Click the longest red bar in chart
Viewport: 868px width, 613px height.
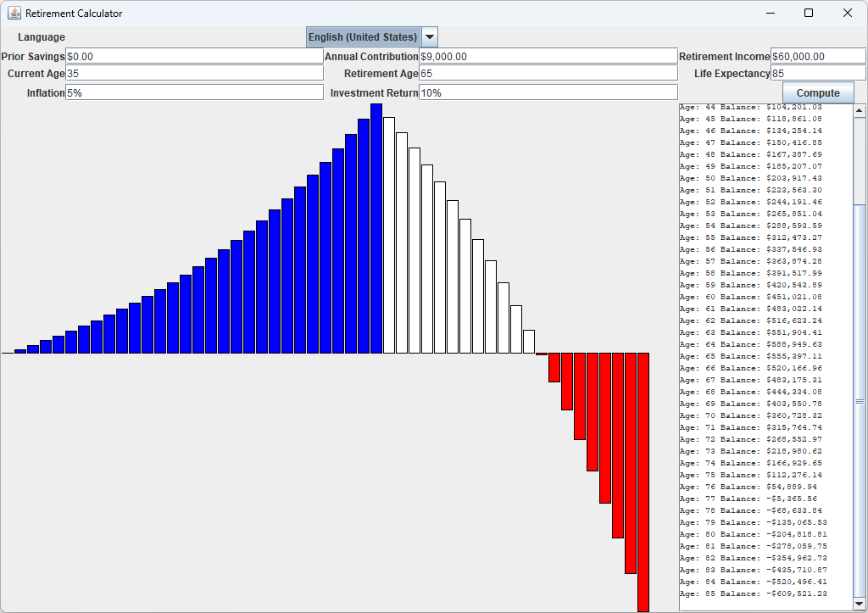[x=643, y=482]
